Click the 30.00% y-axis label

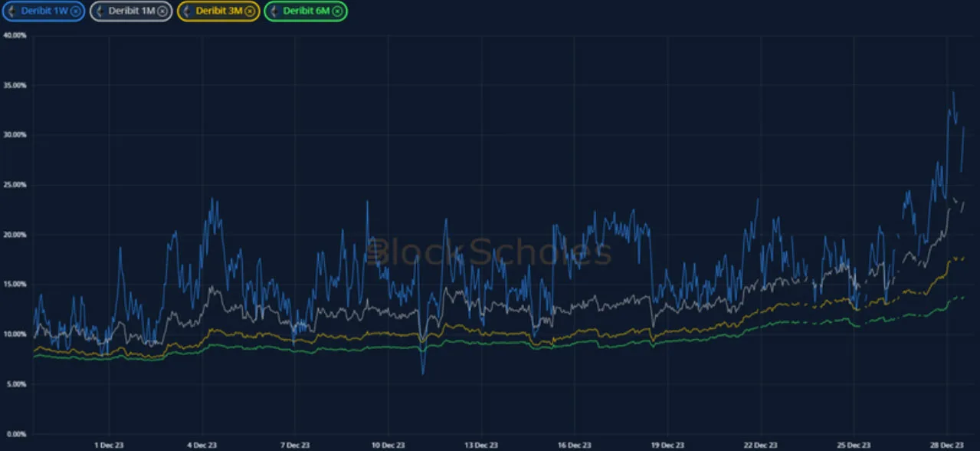15,135
